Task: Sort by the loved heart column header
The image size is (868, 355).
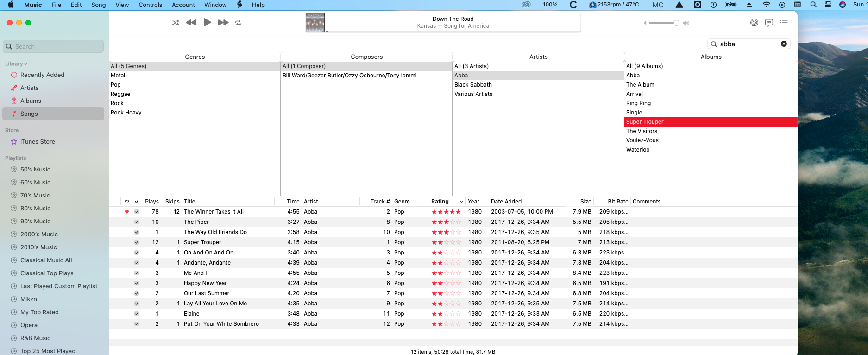Action: coord(127,202)
